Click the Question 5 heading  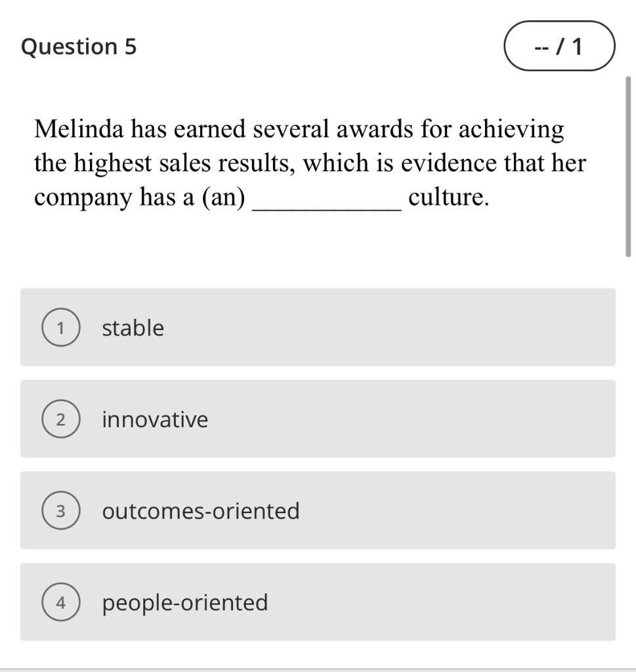tap(78, 46)
